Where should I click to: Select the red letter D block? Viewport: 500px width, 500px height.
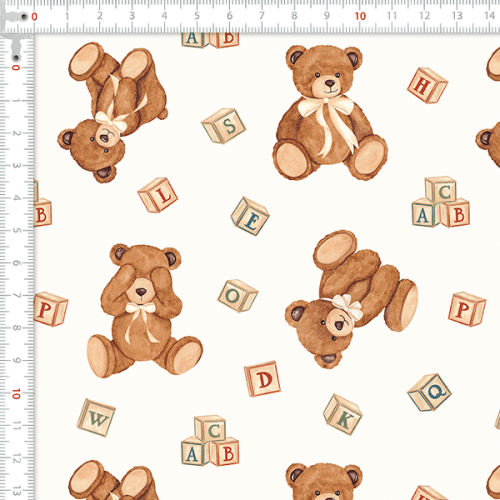[x=262, y=379]
